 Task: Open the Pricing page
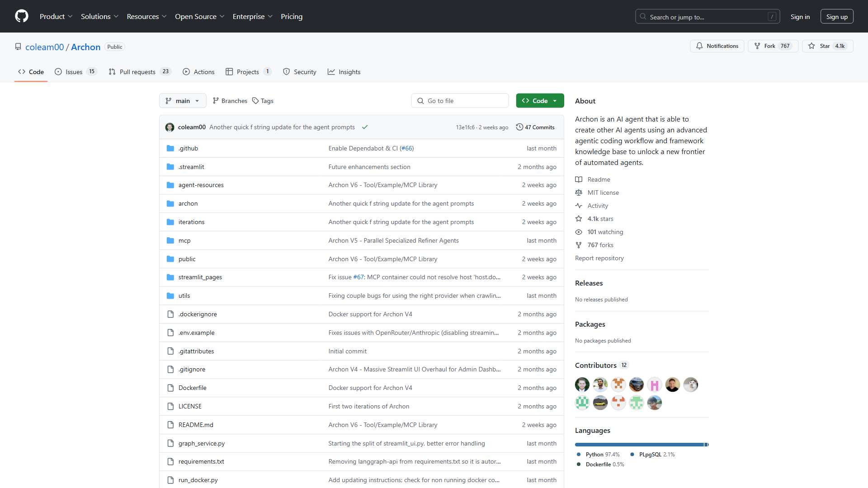pyautogui.click(x=292, y=16)
